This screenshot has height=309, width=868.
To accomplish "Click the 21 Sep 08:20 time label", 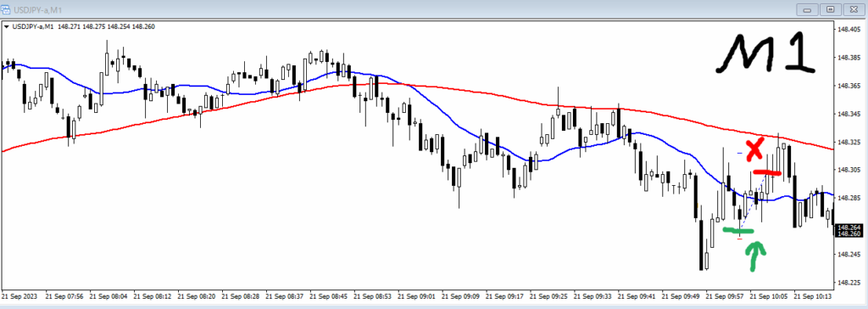I will (x=196, y=296).
